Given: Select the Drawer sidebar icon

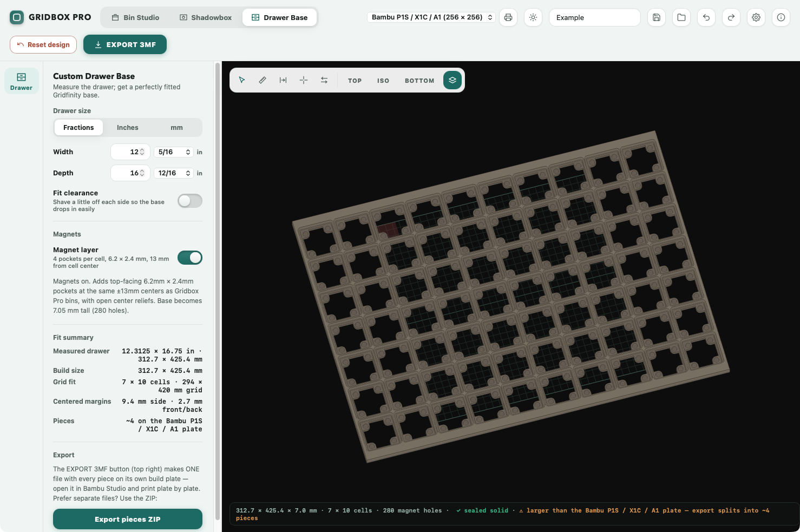Looking at the screenshot, I should (22, 81).
